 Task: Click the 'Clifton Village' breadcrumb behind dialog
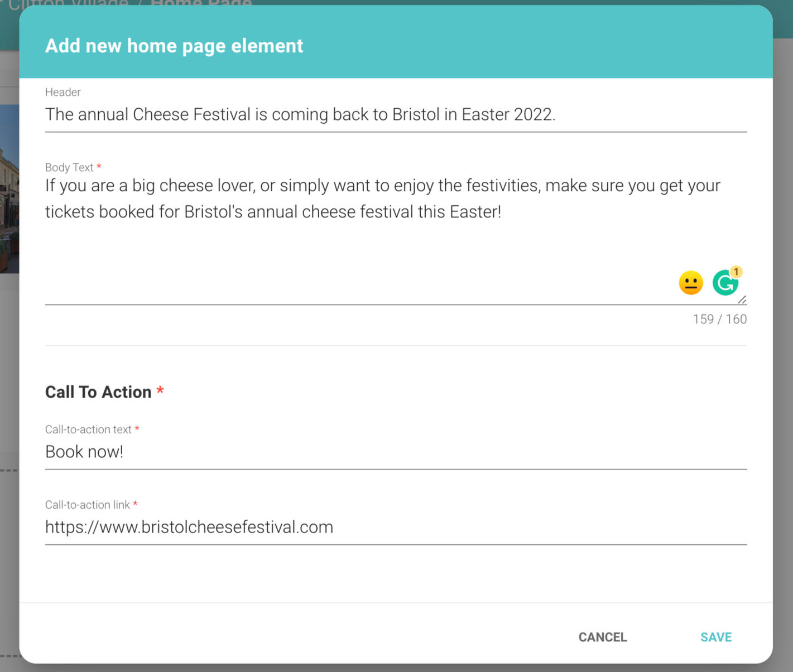point(67,3)
